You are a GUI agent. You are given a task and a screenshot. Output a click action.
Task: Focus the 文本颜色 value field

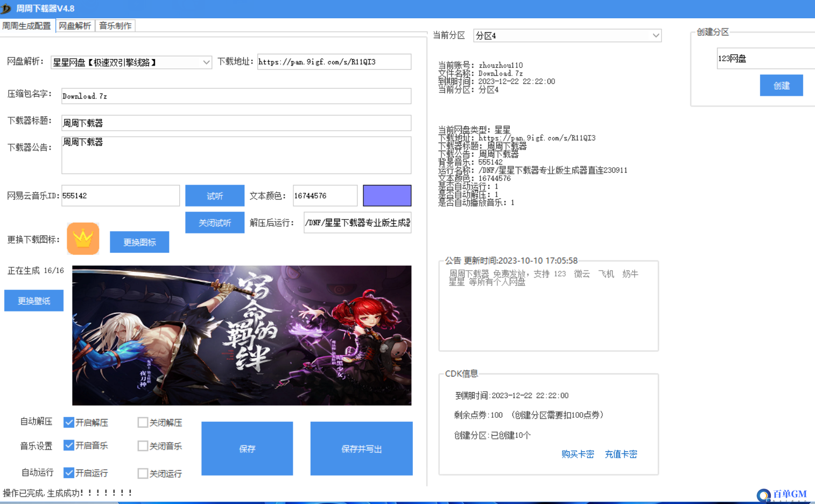tap(325, 196)
